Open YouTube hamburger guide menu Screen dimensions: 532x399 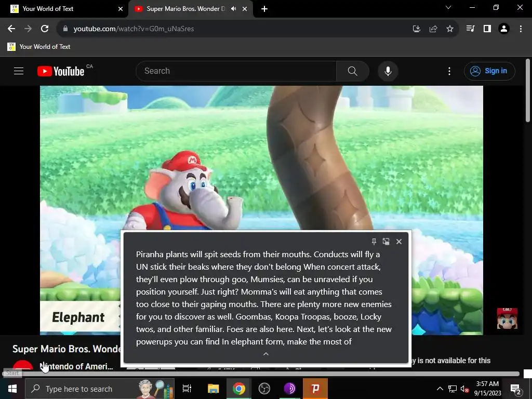pos(19,71)
